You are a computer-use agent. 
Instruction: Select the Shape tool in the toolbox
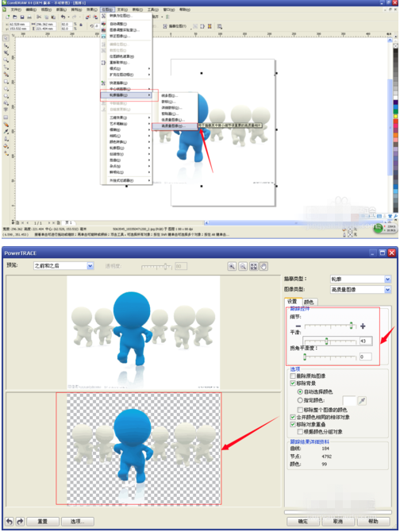(x=6, y=45)
